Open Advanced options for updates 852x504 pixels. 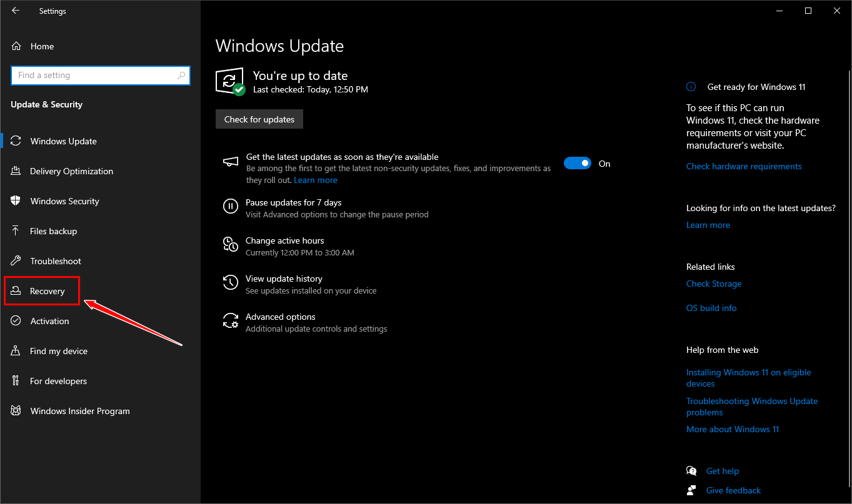[281, 317]
